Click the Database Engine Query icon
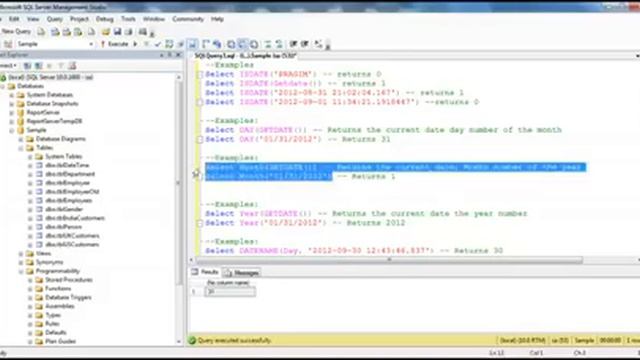 coord(42,31)
